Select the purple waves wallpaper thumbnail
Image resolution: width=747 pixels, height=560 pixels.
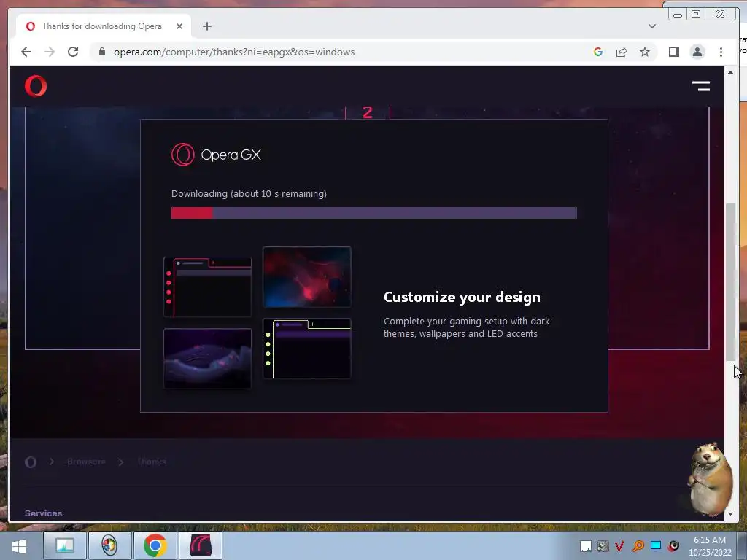207,358
